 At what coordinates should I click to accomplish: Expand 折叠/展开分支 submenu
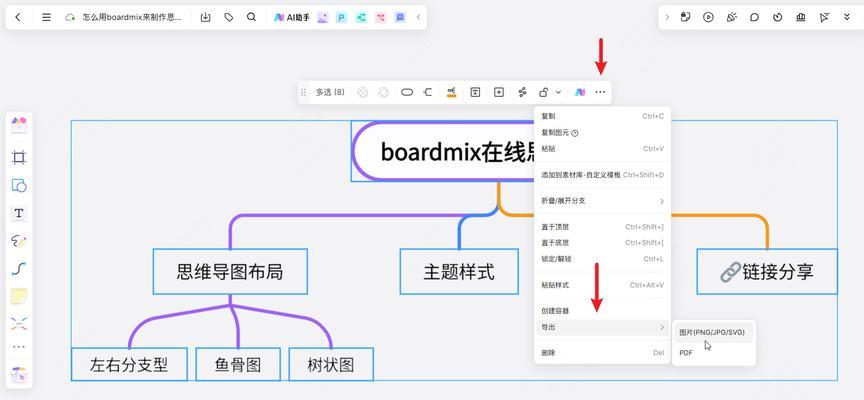point(602,201)
